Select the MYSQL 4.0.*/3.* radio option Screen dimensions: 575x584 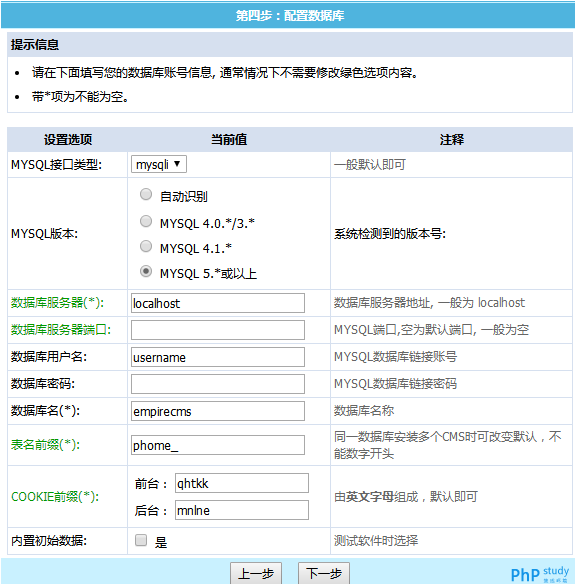(x=146, y=221)
